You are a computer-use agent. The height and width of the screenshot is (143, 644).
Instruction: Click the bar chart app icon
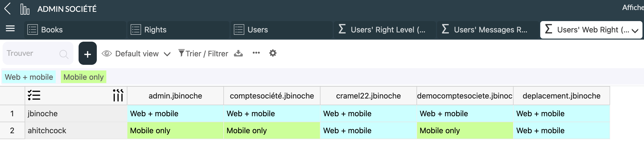point(25,9)
